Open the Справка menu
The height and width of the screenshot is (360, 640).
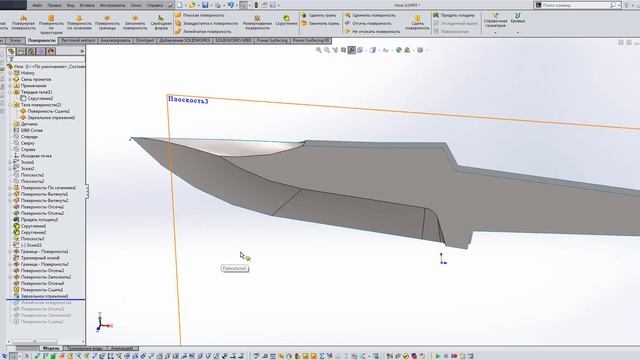click(154, 5)
